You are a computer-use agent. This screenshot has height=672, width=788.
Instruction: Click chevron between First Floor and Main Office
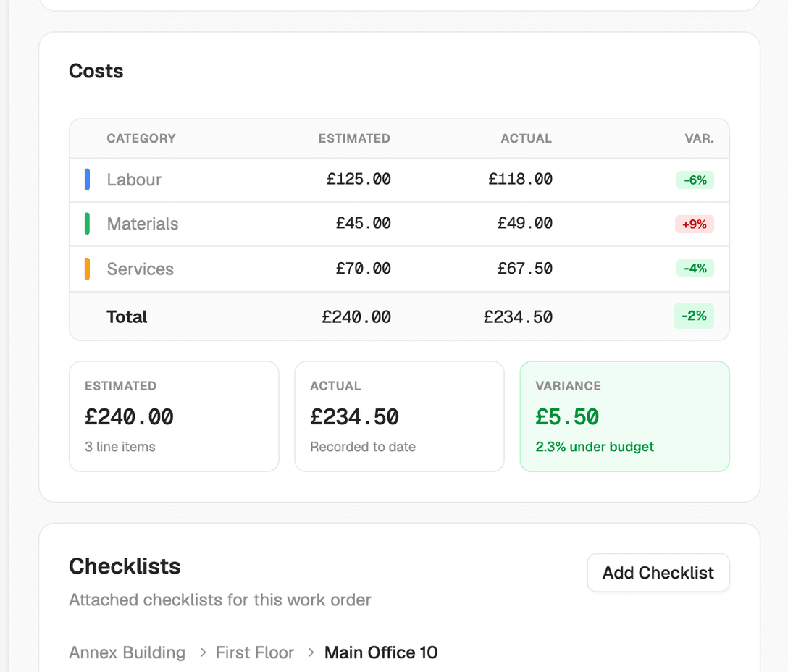311,652
